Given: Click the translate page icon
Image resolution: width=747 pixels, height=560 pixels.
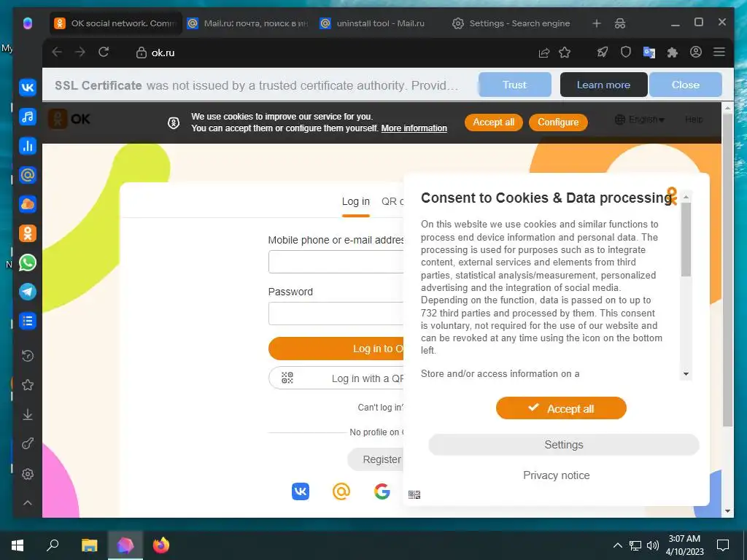Looking at the screenshot, I should point(649,52).
